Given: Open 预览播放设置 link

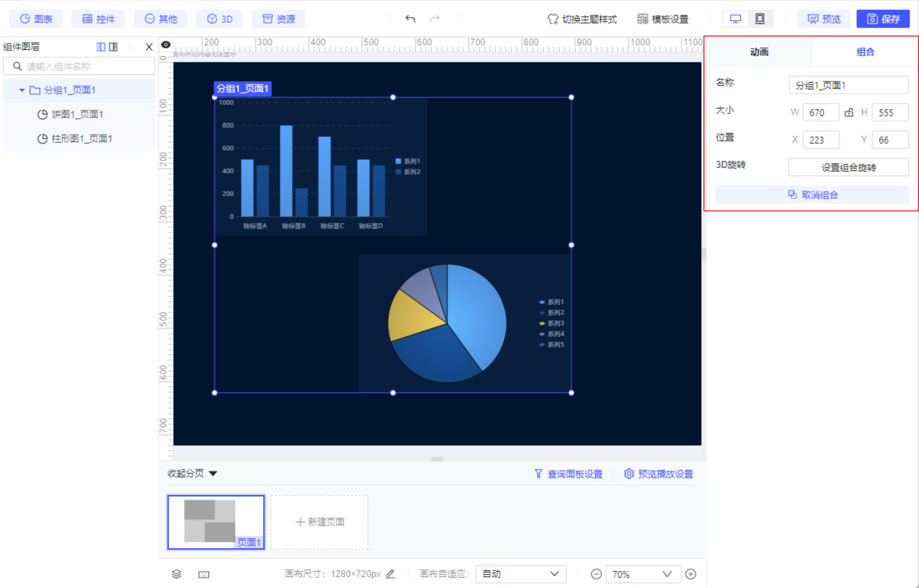Looking at the screenshot, I should [x=658, y=474].
